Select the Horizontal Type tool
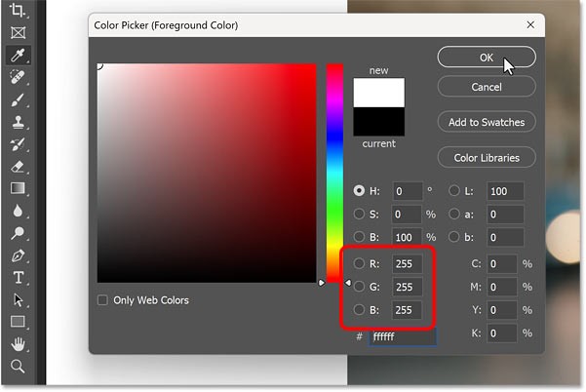 [18, 278]
